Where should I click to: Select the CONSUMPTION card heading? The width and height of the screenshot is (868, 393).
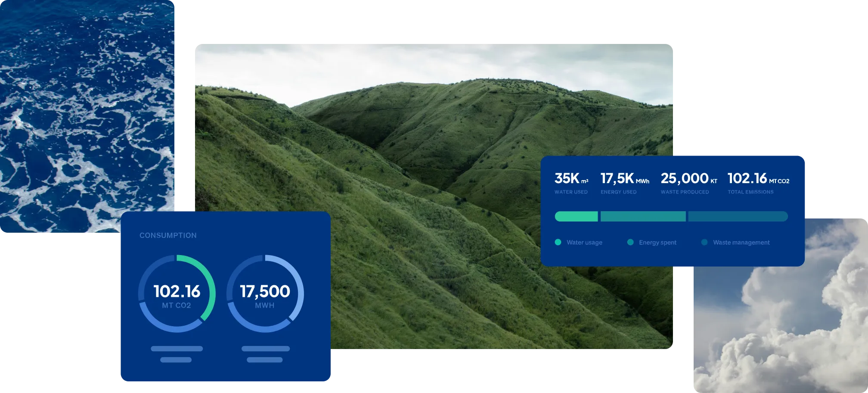(168, 235)
